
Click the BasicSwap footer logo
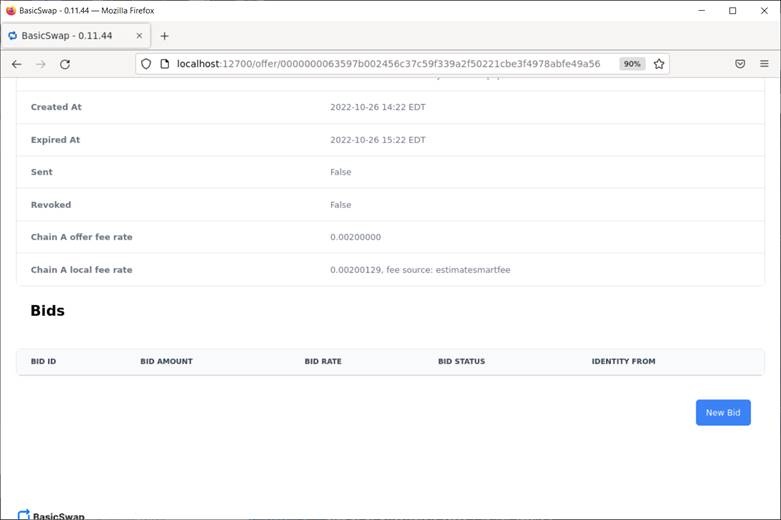51,516
